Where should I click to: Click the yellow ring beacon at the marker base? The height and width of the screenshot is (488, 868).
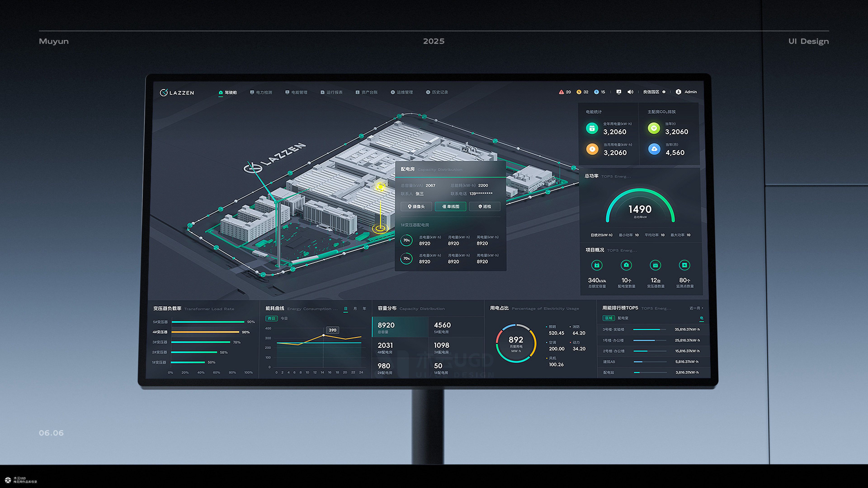380,229
